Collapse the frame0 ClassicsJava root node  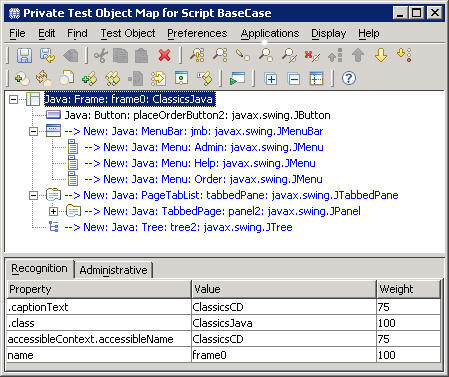coord(13,99)
